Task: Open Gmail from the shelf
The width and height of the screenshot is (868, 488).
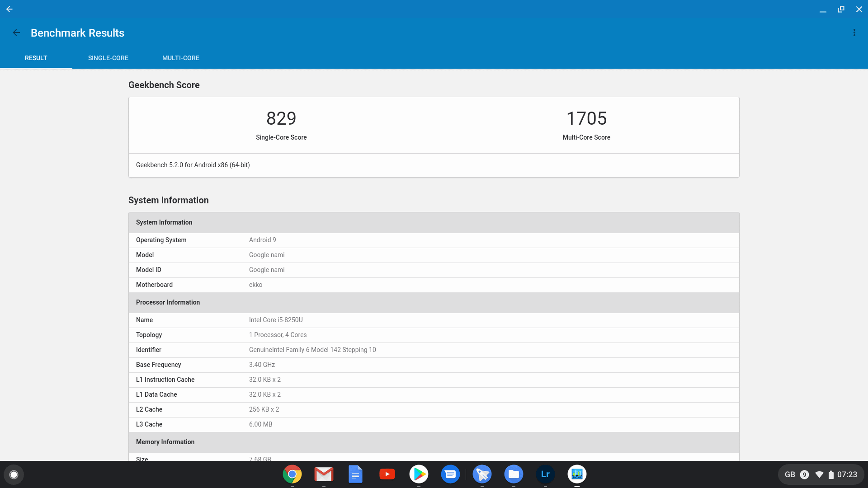Action: (324, 474)
